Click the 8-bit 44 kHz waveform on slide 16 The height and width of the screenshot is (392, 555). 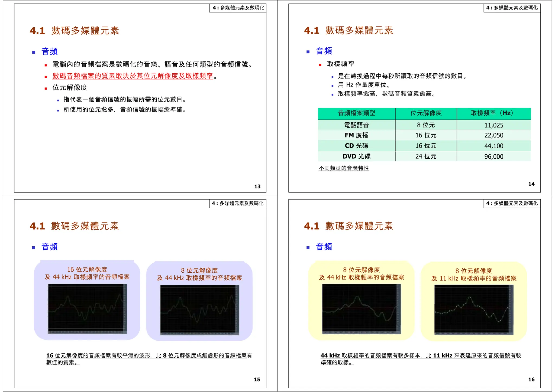tap(361, 309)
